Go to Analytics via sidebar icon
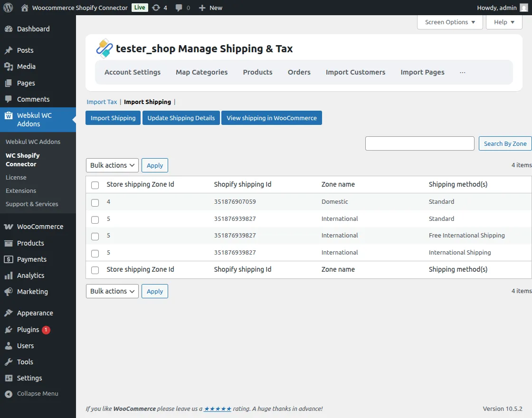 [9, 275]
